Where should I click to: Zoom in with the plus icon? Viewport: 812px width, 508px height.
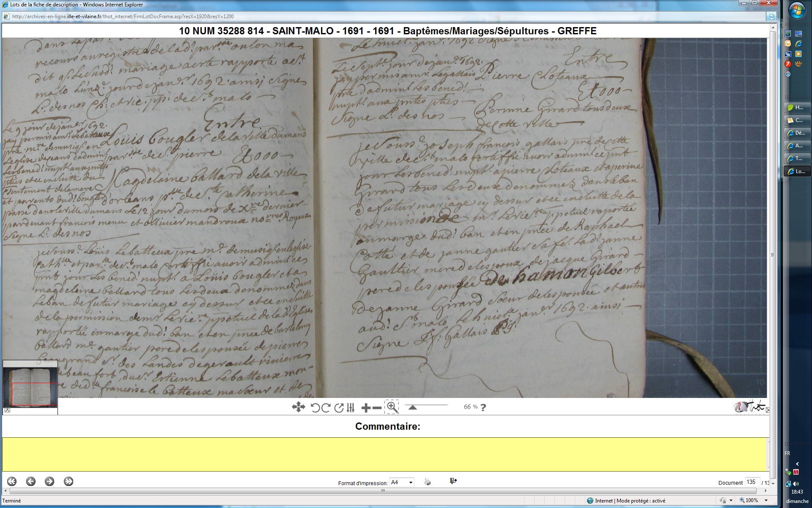point(366,408)
